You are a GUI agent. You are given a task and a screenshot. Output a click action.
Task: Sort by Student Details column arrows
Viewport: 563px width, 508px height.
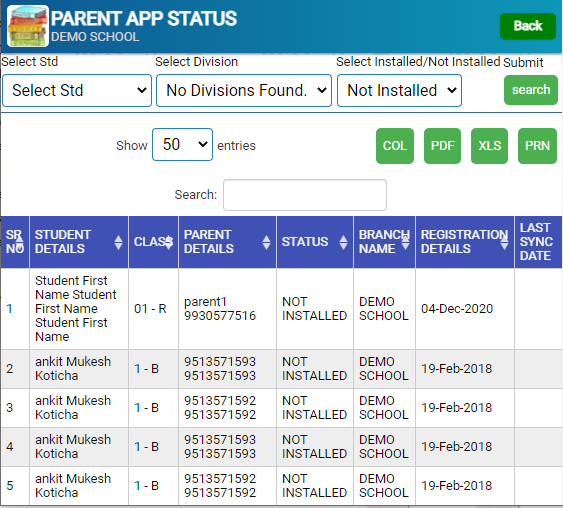[118, 242]
